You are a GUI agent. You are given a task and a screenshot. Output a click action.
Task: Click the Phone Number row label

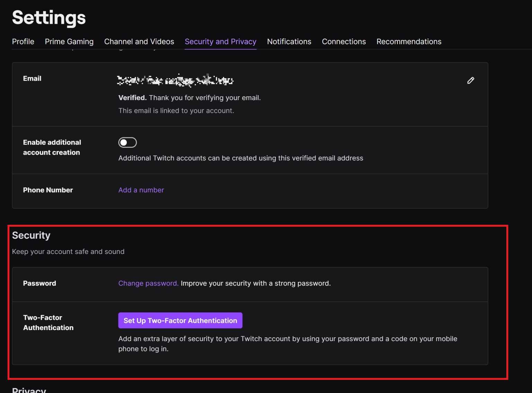(x=48, y=190)
